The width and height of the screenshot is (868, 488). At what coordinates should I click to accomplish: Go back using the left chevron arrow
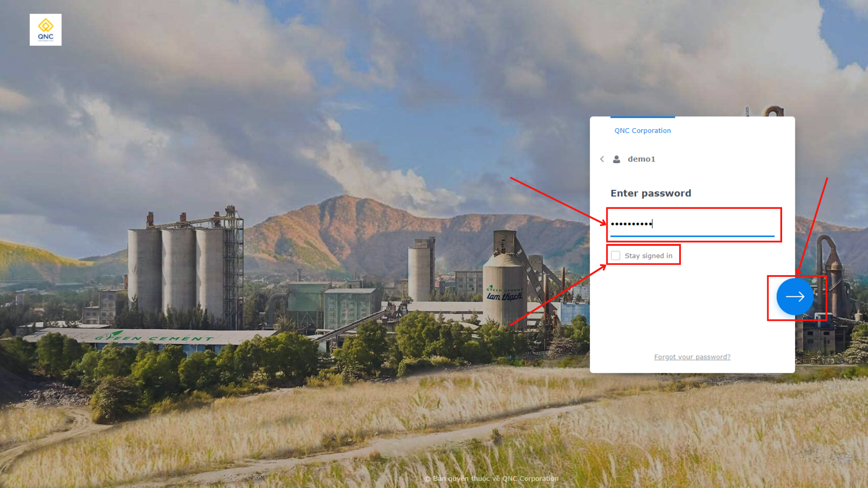[602, 159]
